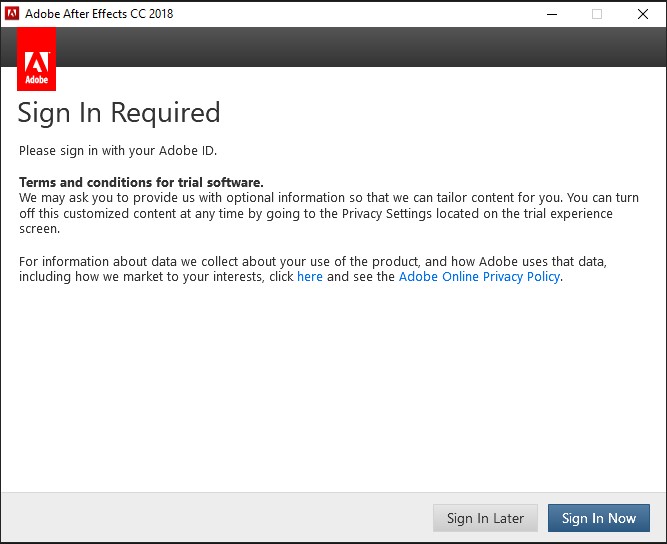Click the bold 'Terms and conditions' heading
Screen dimensions: 667x544
pos(141,182)
